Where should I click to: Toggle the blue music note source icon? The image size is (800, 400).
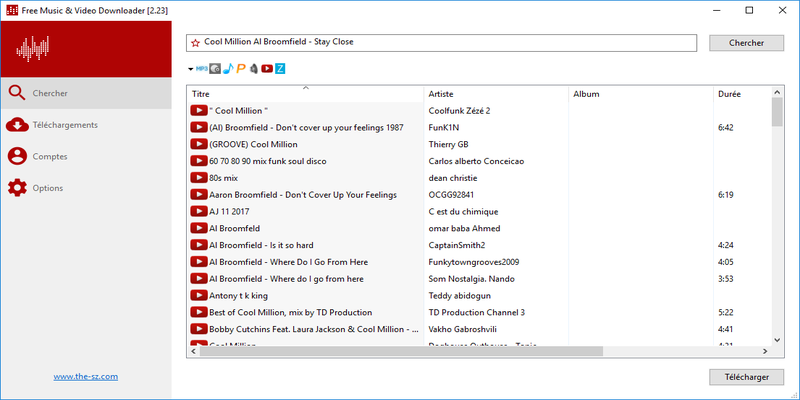(228, 68)
